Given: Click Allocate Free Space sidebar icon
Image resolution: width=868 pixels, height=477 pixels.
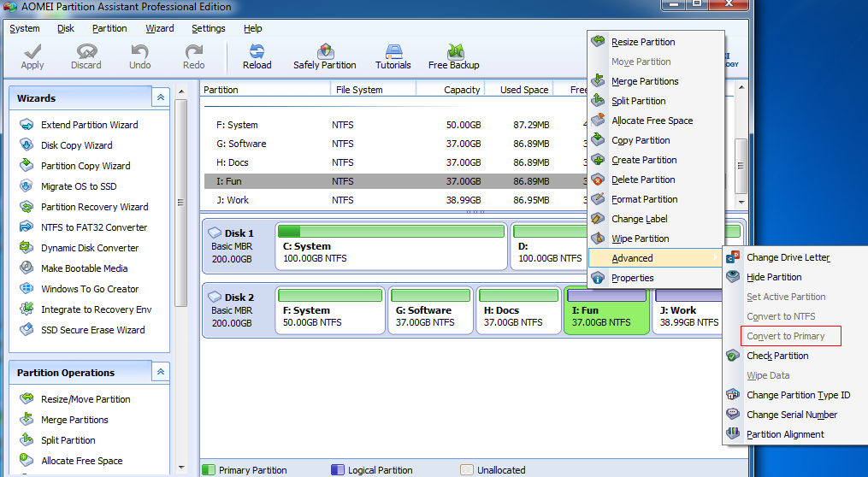Looking at the screenshot, I should [x=27, y=460].
